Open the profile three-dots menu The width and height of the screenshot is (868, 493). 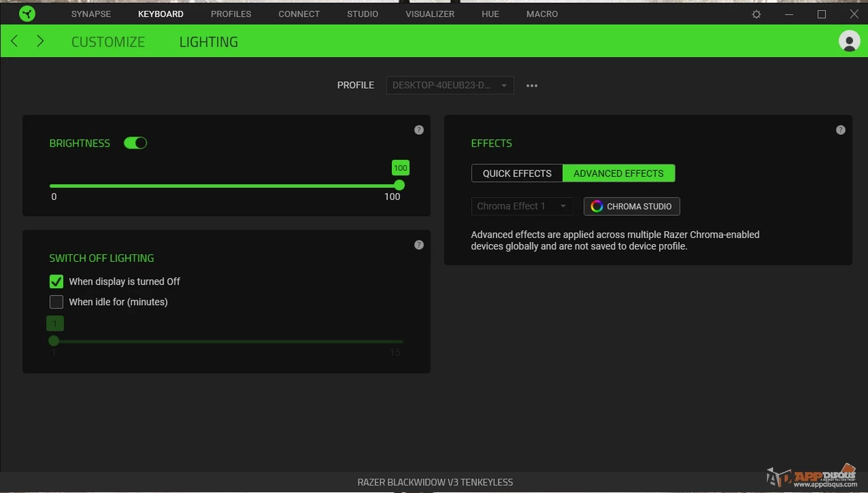[x=532, y=85]
